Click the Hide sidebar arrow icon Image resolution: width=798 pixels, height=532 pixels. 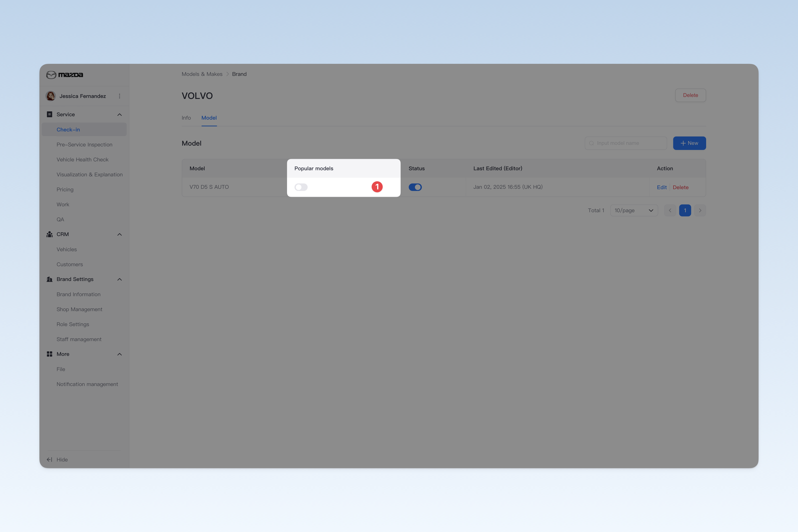[49, 459]
